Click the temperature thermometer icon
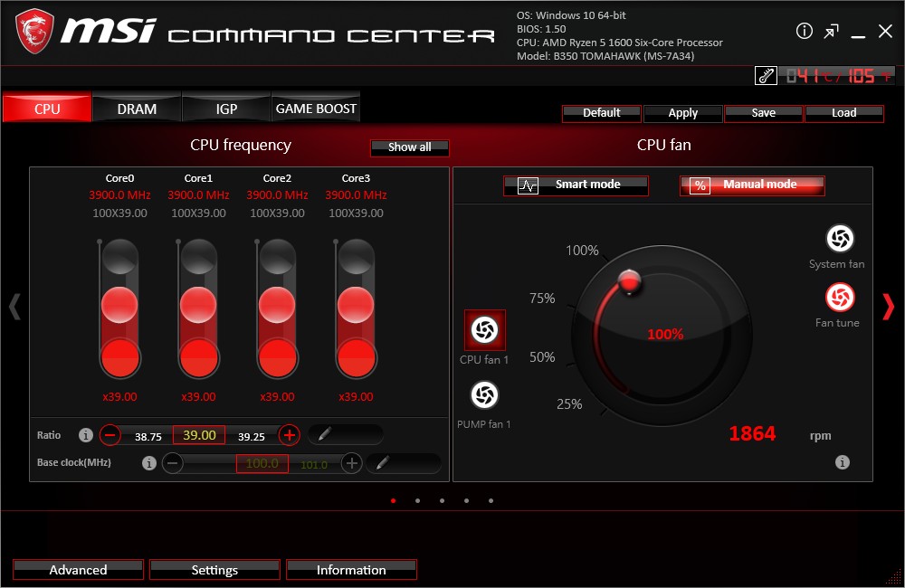 click(766, 76)
